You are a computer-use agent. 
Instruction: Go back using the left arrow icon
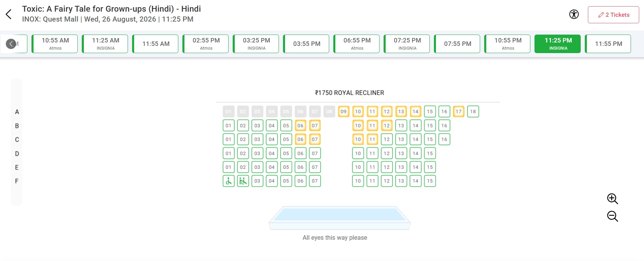(x=9, y=14)
